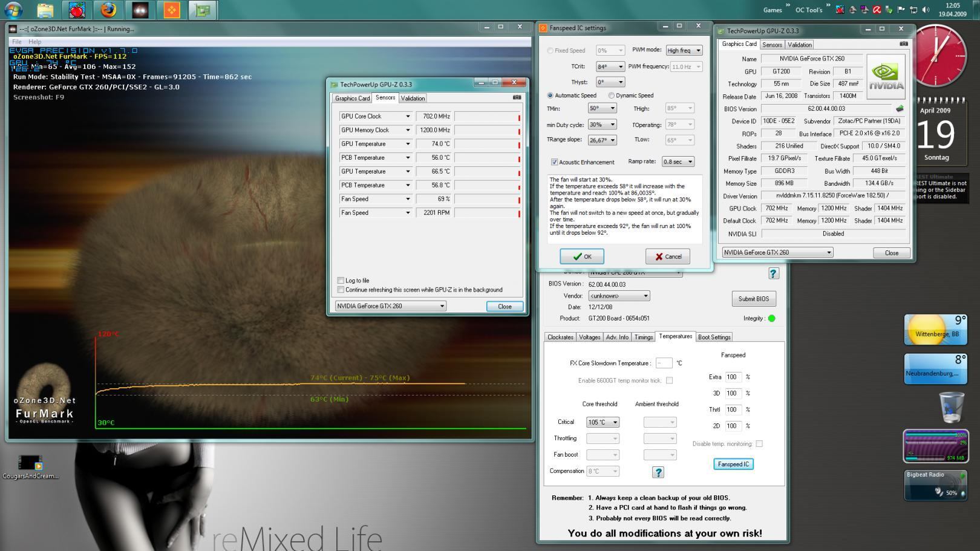Click the Wittenberge weather gadget

(936, 330)
